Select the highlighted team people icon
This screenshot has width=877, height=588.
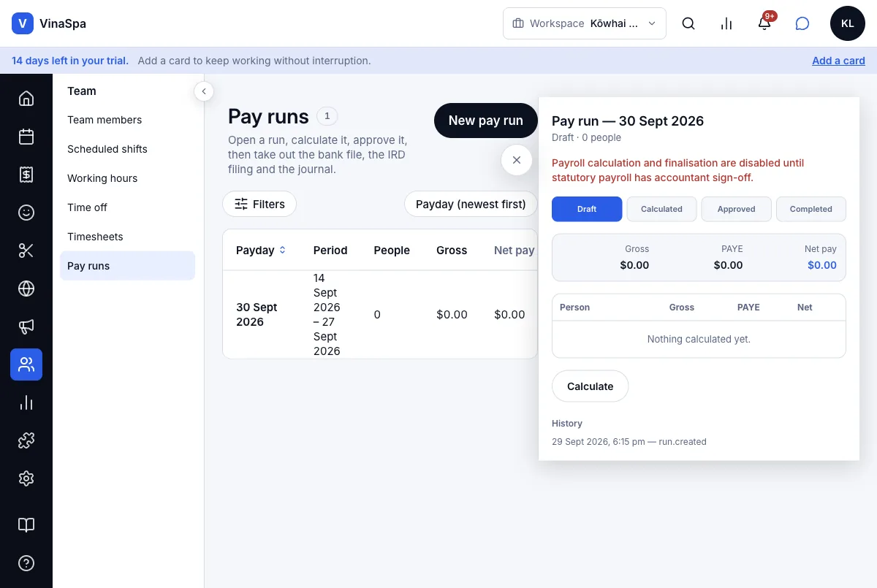click(x=26, y=364)
